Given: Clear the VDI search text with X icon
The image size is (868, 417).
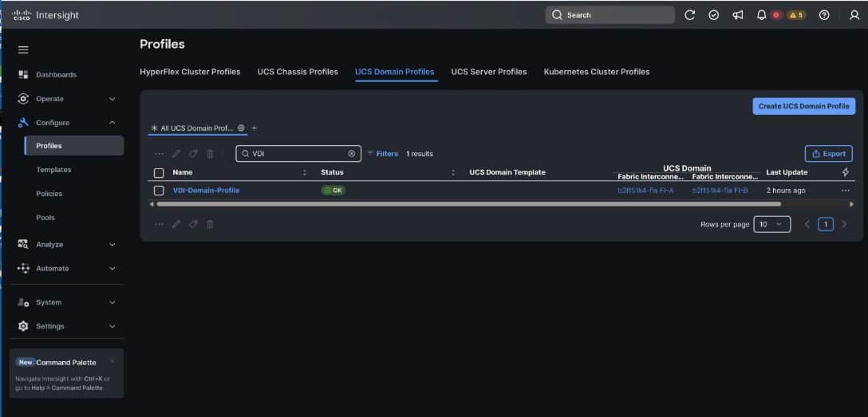Looking at the screenshot, I should pos(352,154).
